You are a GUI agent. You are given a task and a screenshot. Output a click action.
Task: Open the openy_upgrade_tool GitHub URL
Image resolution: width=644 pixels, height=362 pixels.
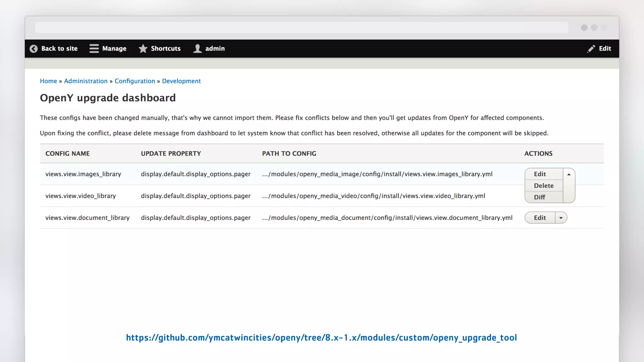click(x=321, y=337)
